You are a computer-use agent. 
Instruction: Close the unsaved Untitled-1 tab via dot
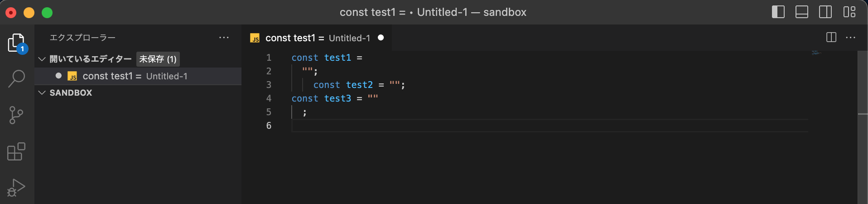coord(381,38)
